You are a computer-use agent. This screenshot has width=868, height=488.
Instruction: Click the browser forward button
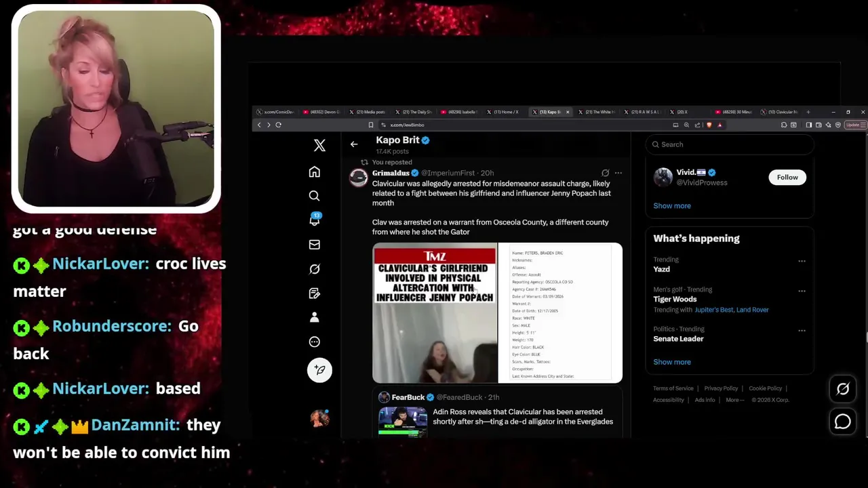pos(269,125)
